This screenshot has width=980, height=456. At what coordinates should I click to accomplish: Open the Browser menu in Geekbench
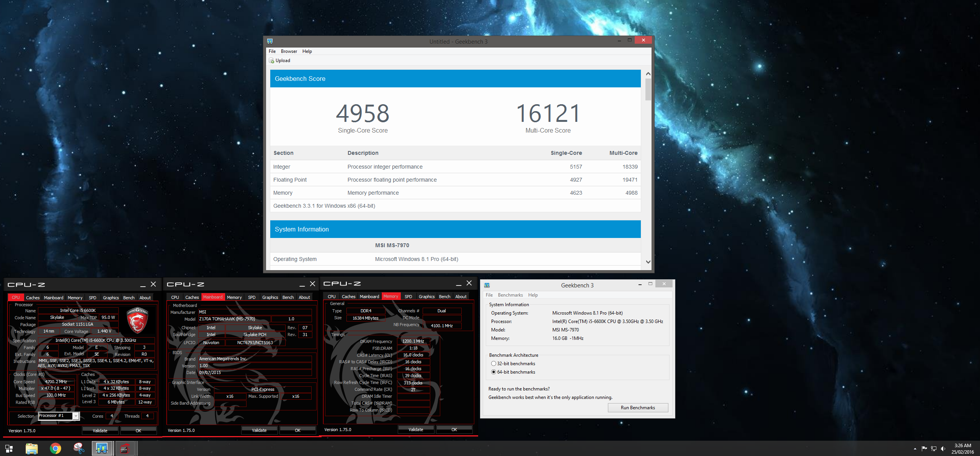point(289,51)
